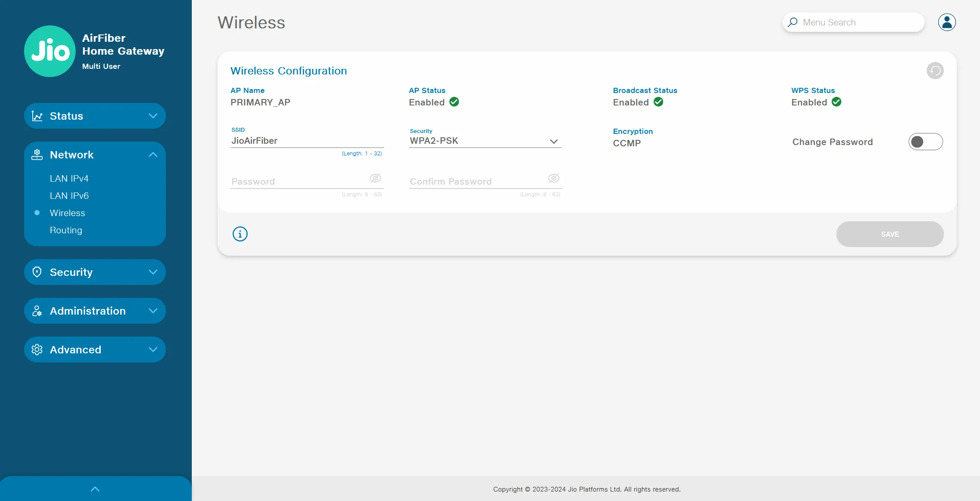
Task: Open the Security WPA2-PSK dropdown
Action: 485,141
